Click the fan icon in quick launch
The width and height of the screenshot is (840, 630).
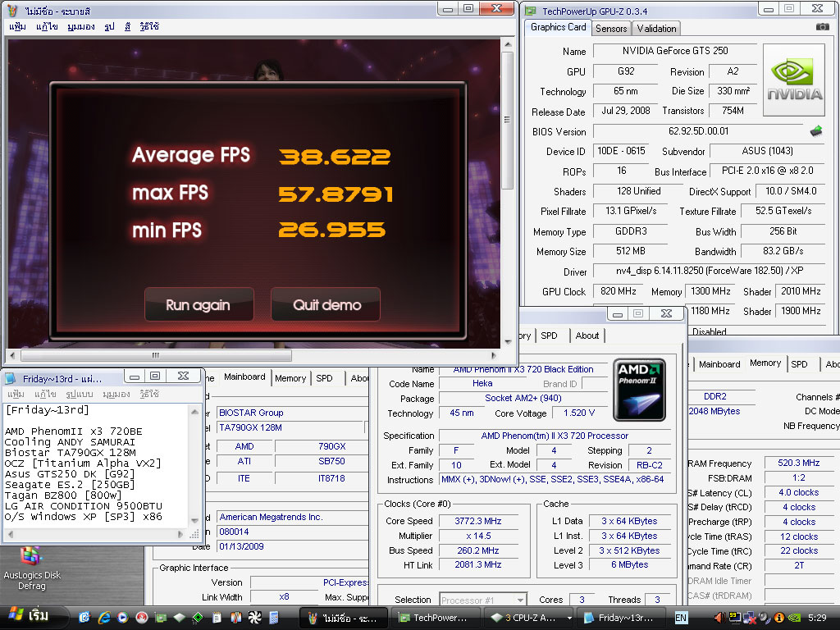coord(254,618)
